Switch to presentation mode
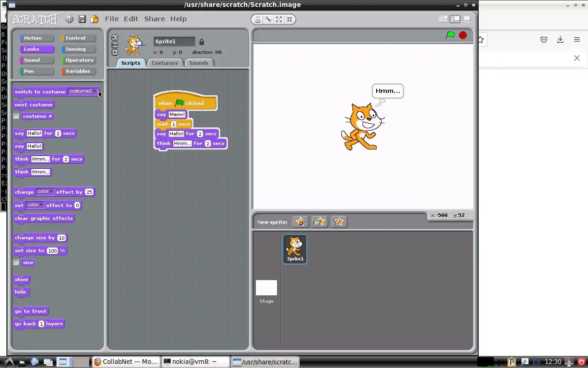 [467, 19]
